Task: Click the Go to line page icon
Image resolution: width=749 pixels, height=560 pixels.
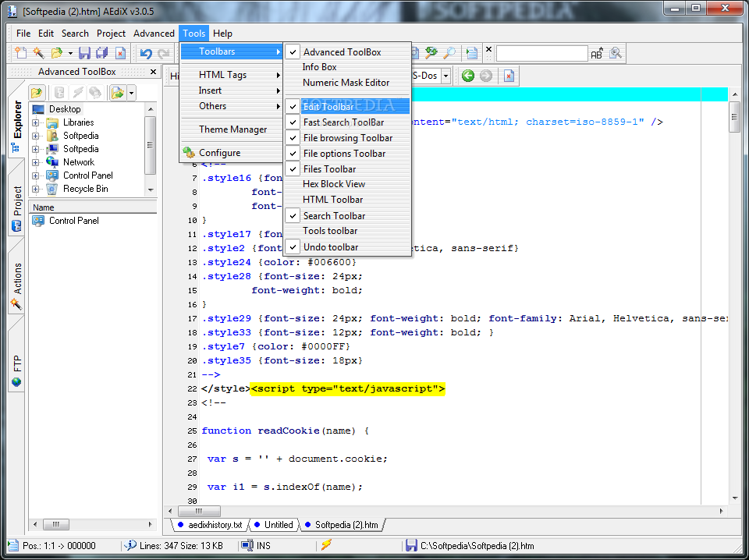Action: coord(472,52)
